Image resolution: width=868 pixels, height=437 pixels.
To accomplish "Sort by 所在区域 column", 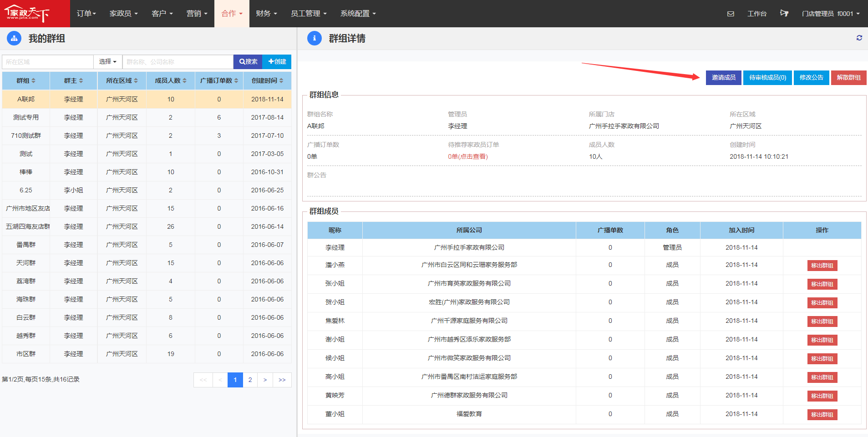I will tap(122, 80).
